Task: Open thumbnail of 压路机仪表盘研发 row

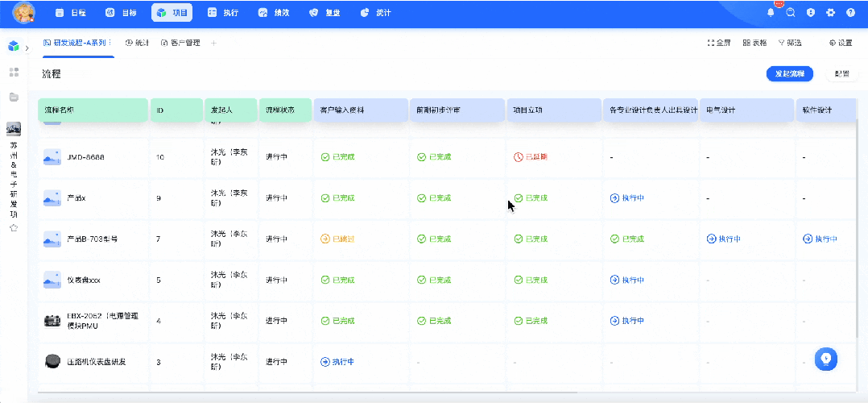Action: tap(52, 361)
